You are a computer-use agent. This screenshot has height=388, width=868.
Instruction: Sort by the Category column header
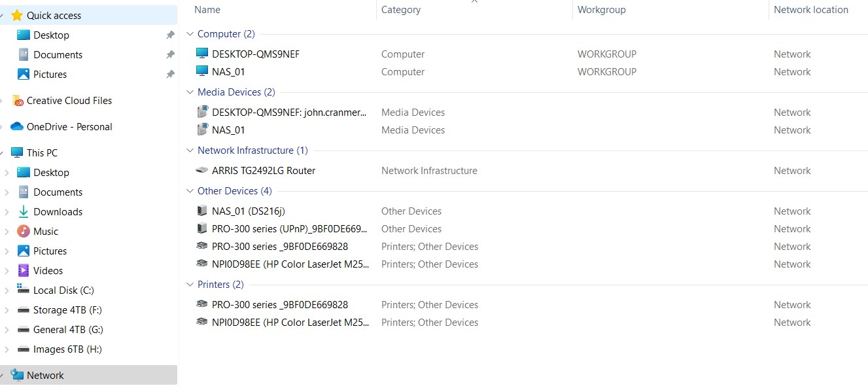(x=401, y=10)
